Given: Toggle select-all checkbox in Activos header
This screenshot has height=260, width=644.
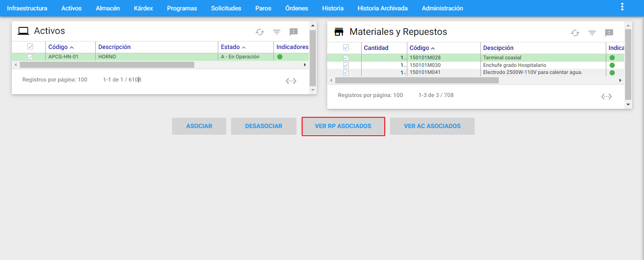Looking at the screenshot, I should click(30, 47).
